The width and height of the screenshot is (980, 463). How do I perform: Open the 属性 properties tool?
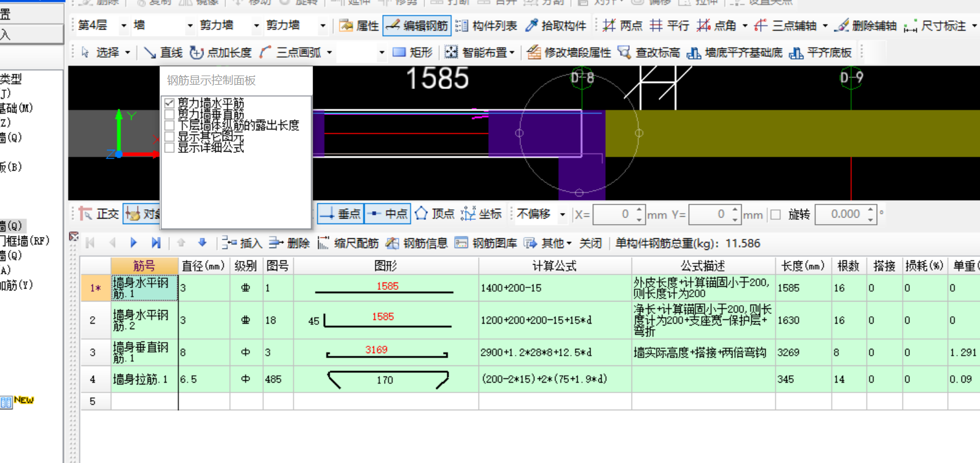(x=359, y=26)
